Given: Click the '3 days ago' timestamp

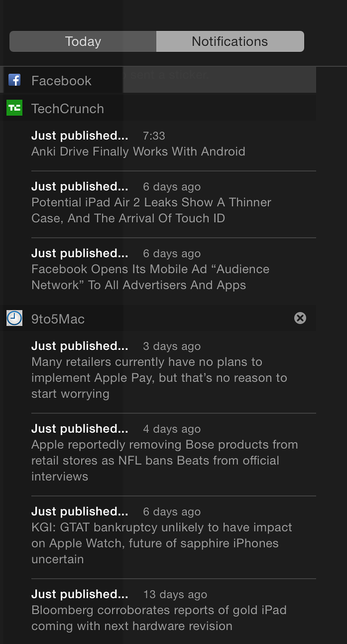Looking at the screenshot, I should pos(172,346).
